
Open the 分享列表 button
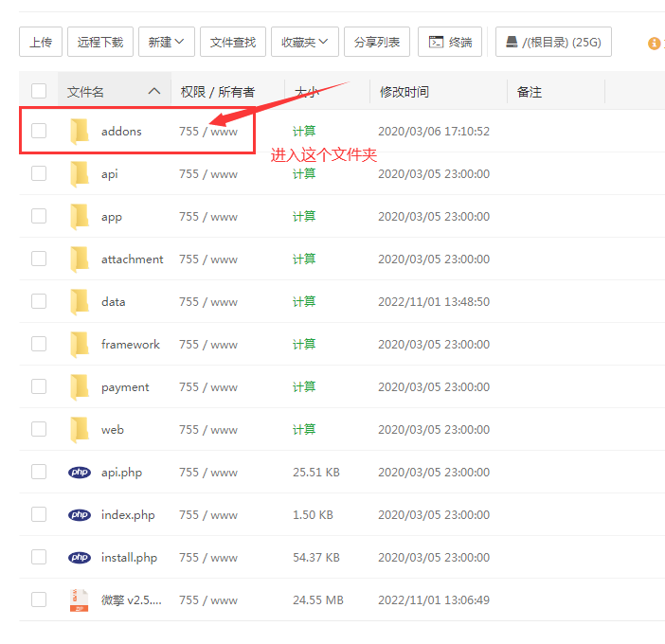point(377,42)
